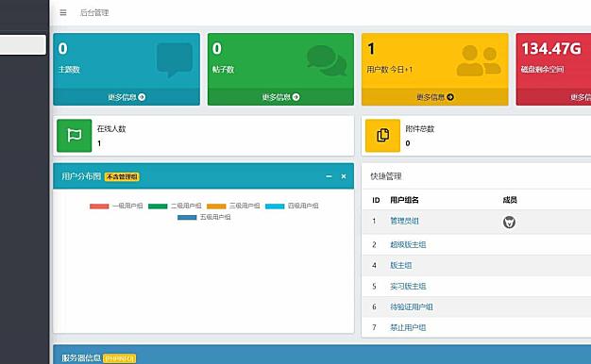The width and height of the screenshot is (591, 364).
Task: Toggle the 二级用户组 green legend swatch
Action: (x=158, y=206)
